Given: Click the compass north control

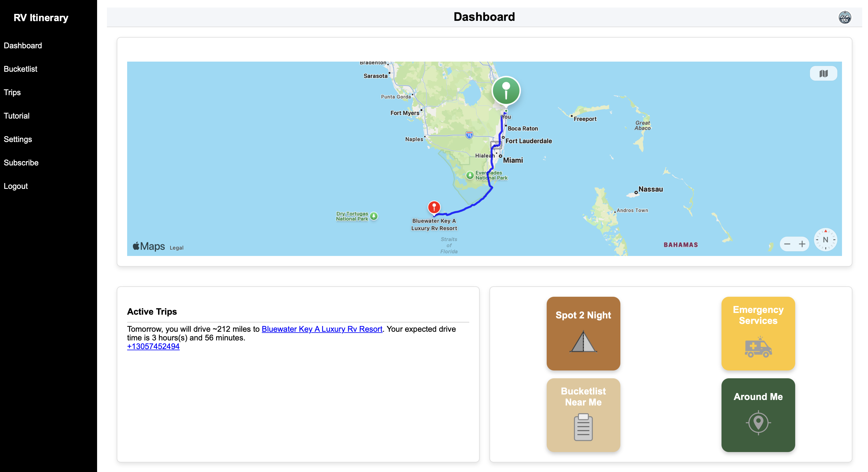Looking at the screenshot, I should coord(826,240).
